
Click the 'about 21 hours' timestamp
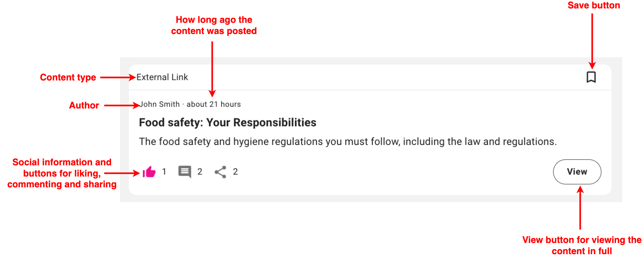214,104
